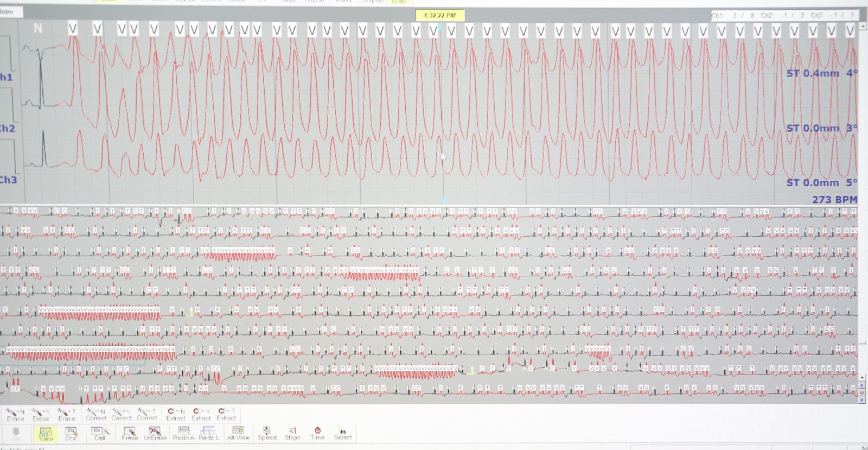Click the UnErase tool icon
This screenshot has width=868, height=450.
tap(155, 434)
